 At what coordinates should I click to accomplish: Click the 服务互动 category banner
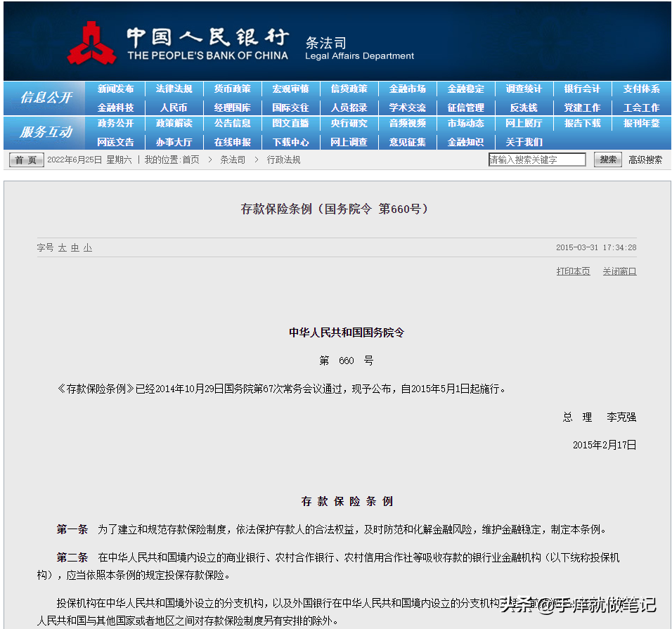tap(46, 132)
